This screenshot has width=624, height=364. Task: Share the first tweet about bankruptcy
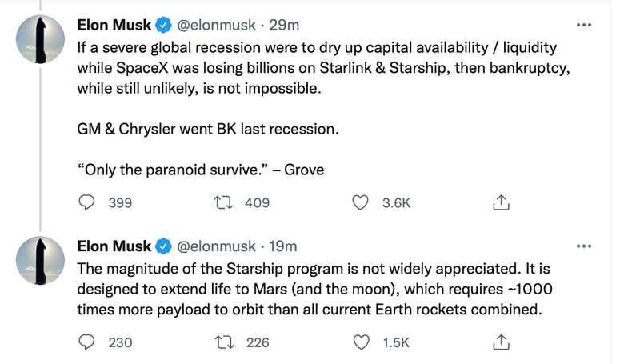click(501, 203)
